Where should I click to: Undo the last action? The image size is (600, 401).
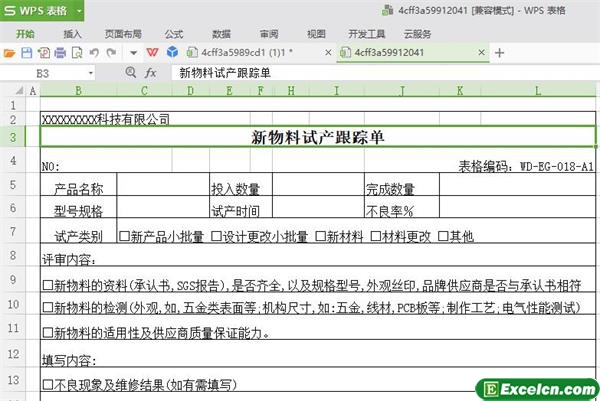tap(94, 52)
